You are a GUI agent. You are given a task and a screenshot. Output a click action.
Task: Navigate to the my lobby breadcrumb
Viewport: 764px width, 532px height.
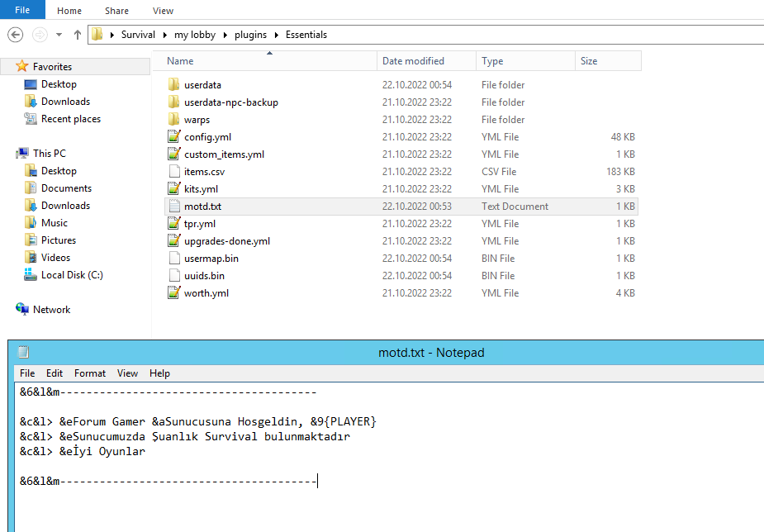195,35
